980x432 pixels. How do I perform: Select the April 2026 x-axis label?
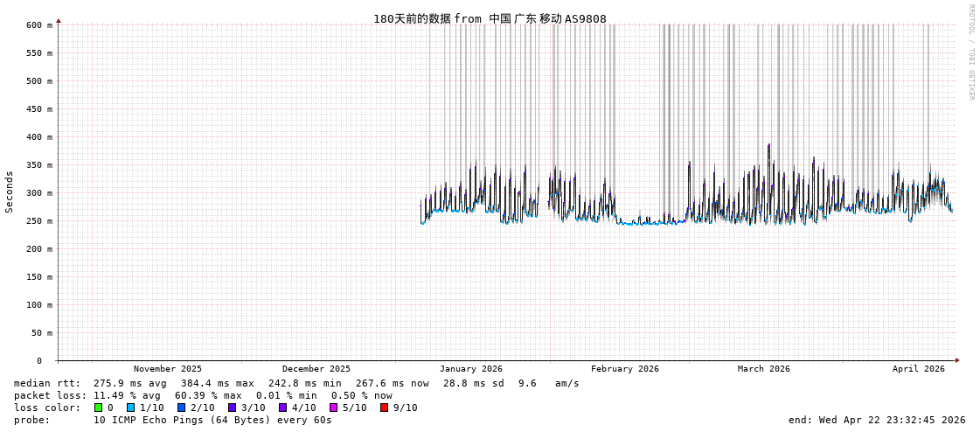[918, 369]
